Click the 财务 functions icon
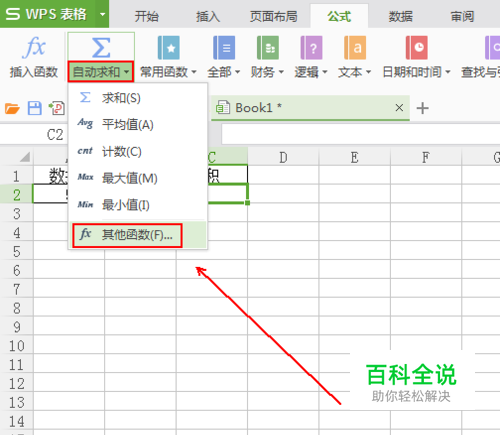This screenshot has width=500, height=435. (268, 48)
